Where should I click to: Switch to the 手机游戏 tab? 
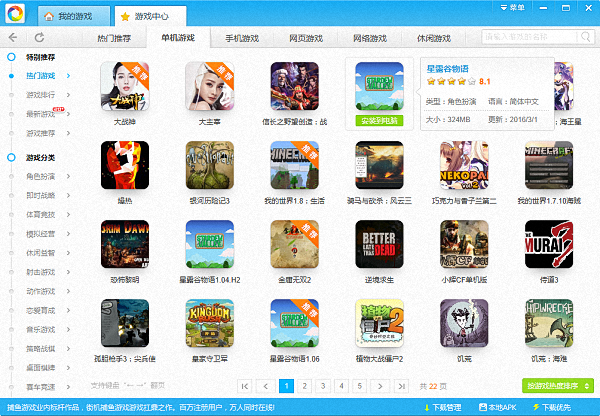(240, 38)
